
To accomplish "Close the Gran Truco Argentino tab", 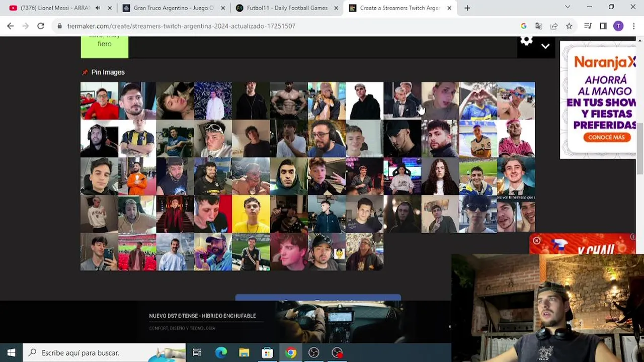I will tap(223, 8).
